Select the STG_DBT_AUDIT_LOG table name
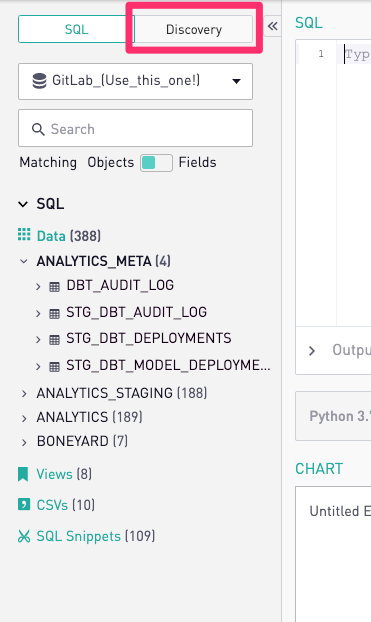The width and height of the screenshot is (371, 622). pyautogui.click(x=136, y=312)
